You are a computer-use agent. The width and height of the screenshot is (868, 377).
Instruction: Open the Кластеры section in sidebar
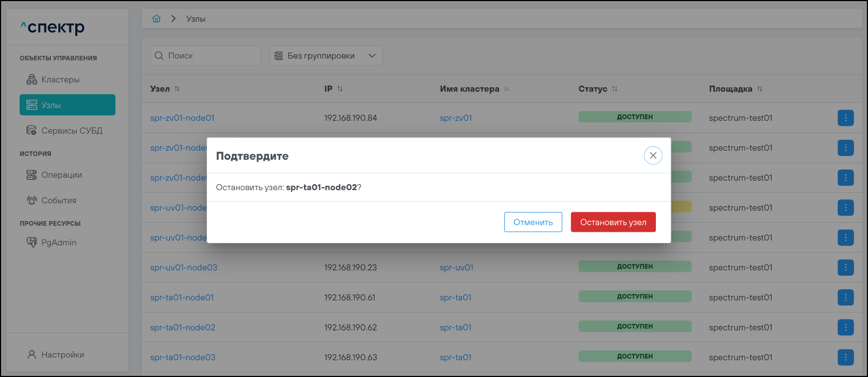pyautogui.click(x=60, y=80)
